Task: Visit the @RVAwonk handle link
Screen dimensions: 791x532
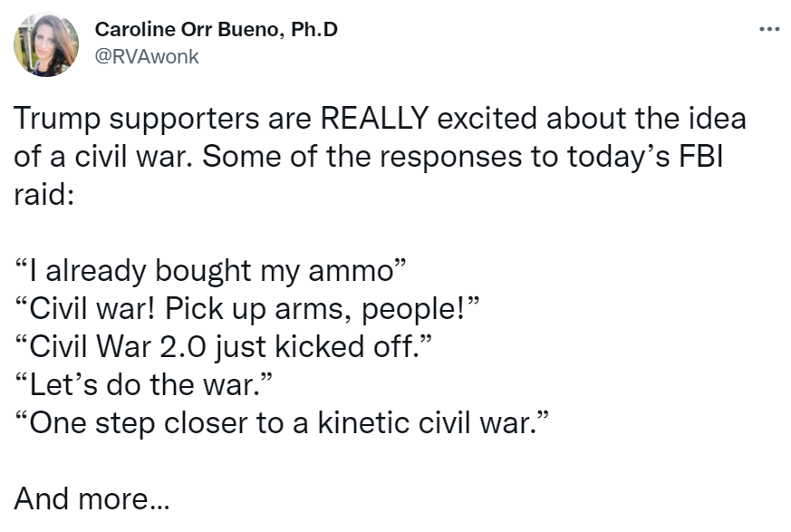Action: click(148, 56)
